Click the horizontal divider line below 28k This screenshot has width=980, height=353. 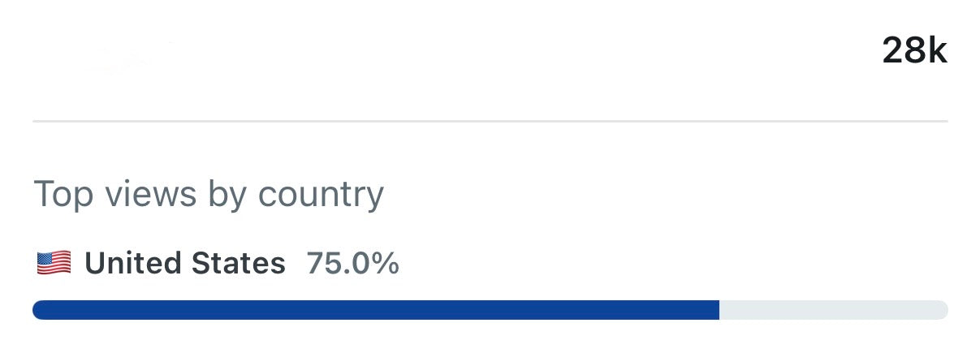[x=490, y=122]
